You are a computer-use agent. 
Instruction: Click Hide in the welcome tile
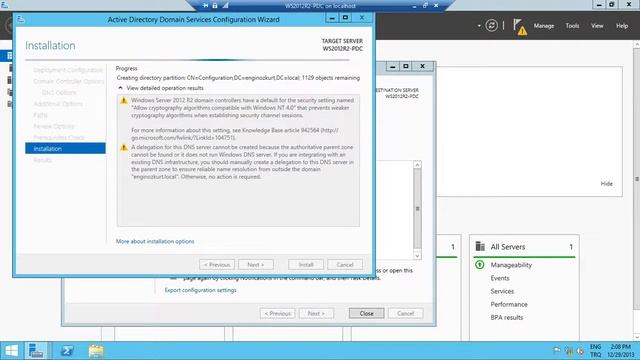point(607,184)
